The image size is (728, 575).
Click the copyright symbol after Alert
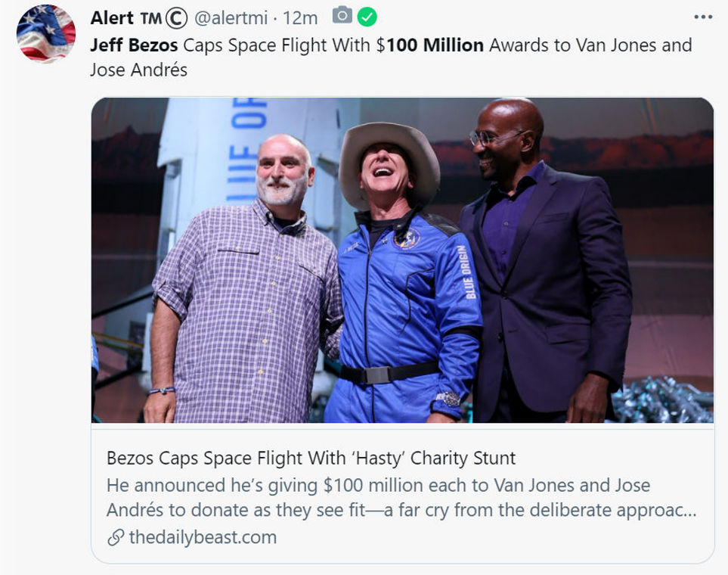pos(176,17)
